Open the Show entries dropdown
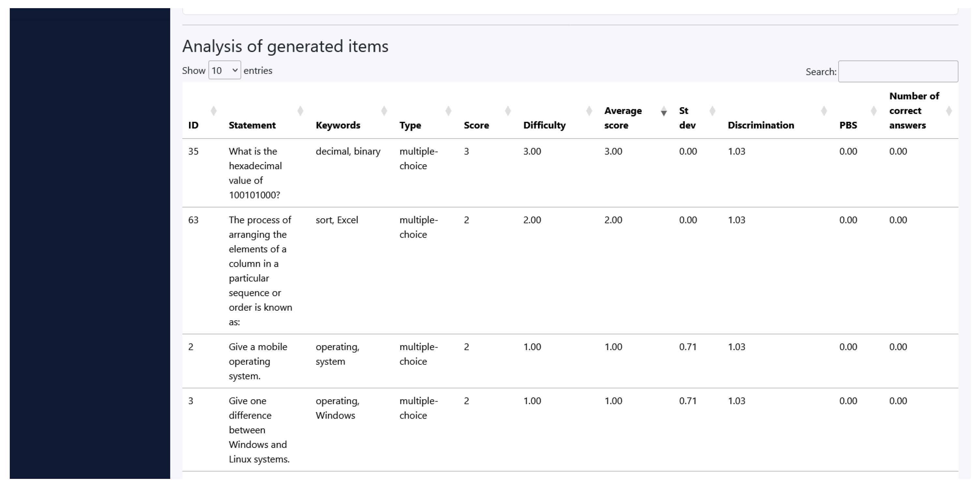The height and width of the screenshot is (488, 980). tap(225, 70)
